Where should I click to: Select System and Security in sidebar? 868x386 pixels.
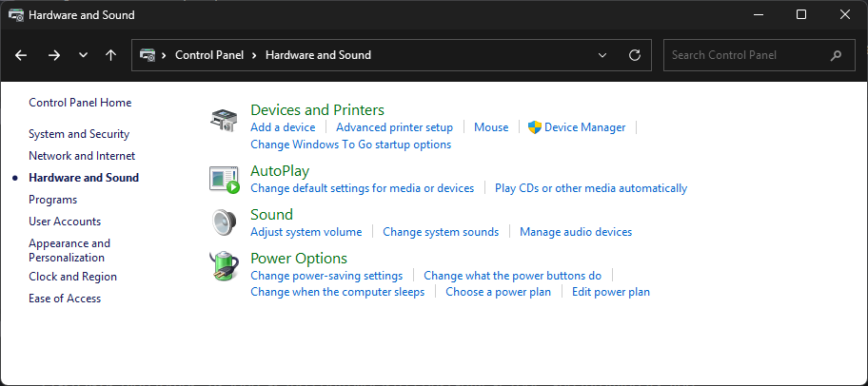(x=79, y=134)
